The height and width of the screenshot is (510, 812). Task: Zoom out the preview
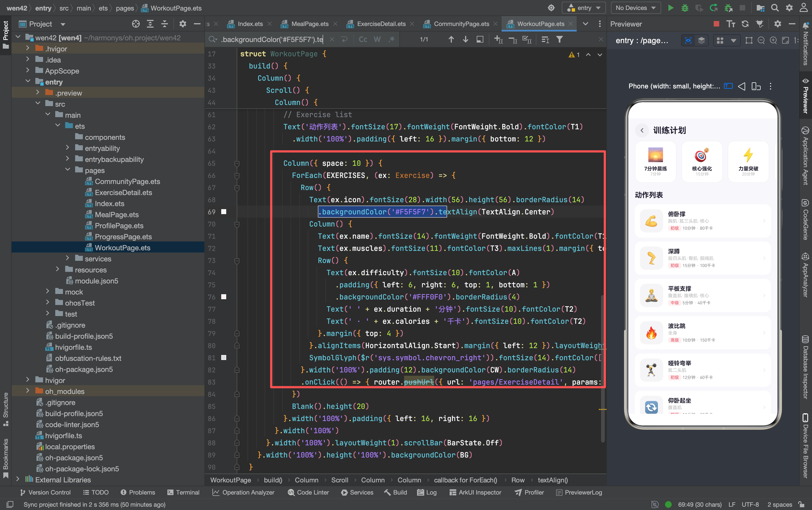[761, 41]
